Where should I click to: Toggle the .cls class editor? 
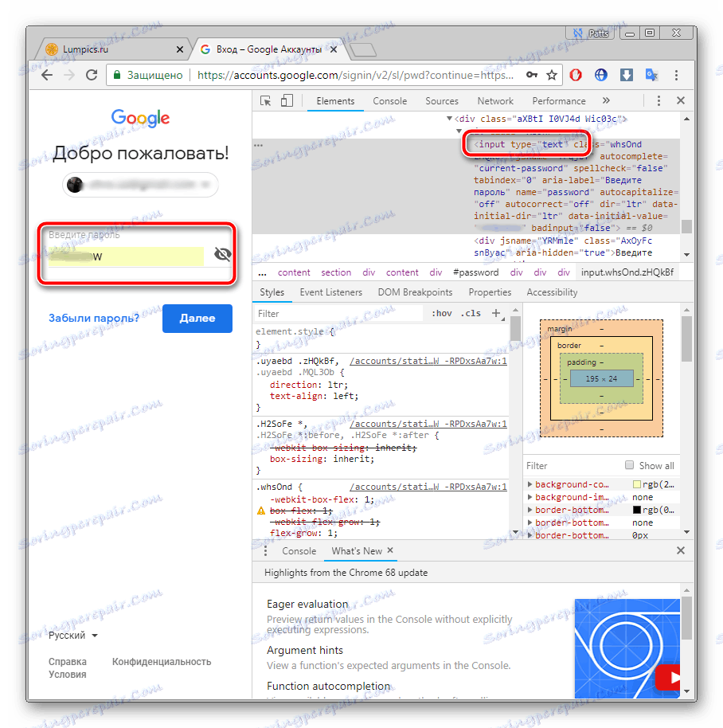click(x=471, y=313)
